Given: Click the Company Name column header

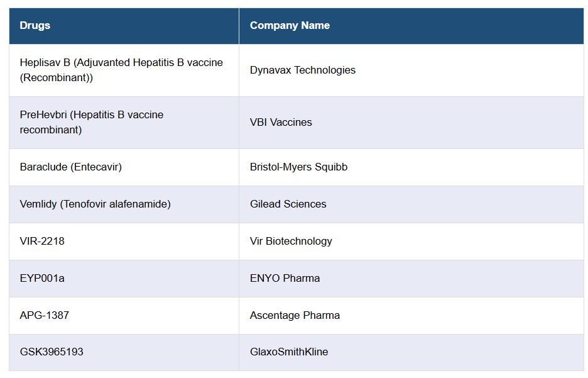Looking at the screenshot, I should click(x=290, y=26).
